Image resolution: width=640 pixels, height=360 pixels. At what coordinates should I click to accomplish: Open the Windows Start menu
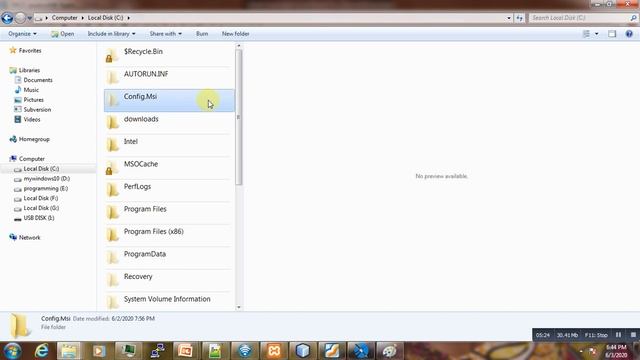12,351
